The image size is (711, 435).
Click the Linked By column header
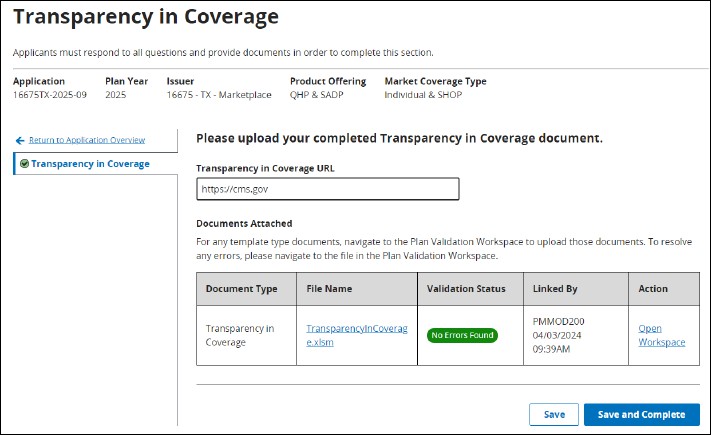point(556,289)
